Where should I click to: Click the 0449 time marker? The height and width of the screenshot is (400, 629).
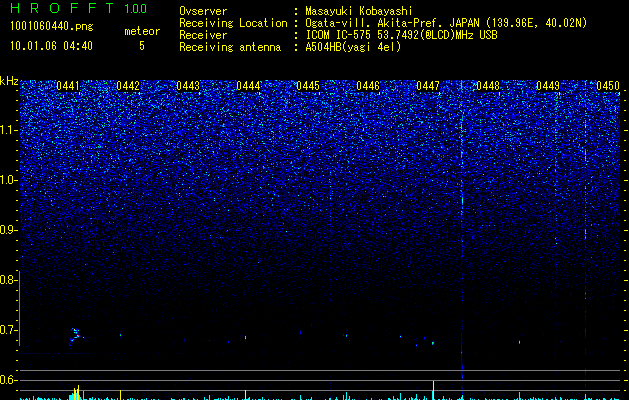(548, 86)
